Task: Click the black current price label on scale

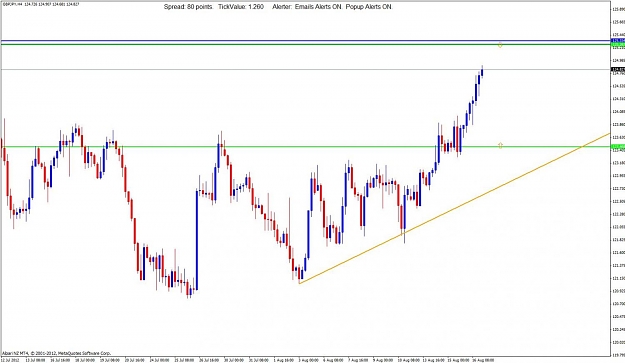Action: pyautogui.click(x=618, y=70)
